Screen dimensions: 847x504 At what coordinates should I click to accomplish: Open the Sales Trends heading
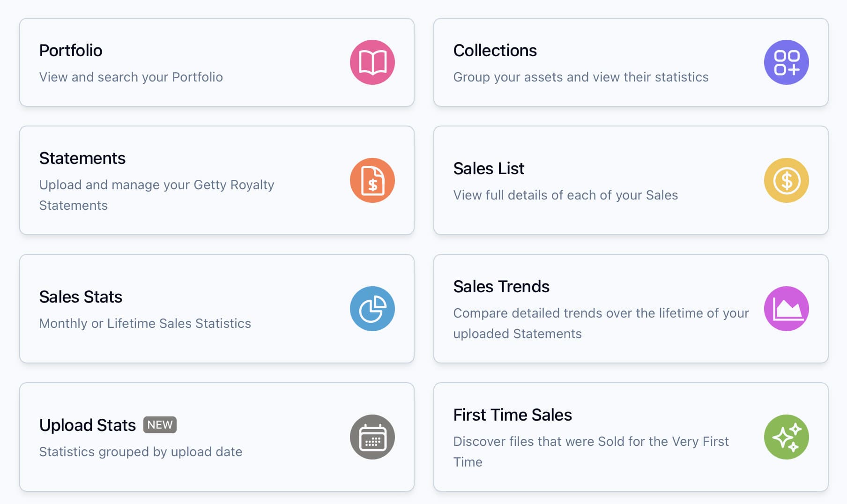tap(501, 287)
